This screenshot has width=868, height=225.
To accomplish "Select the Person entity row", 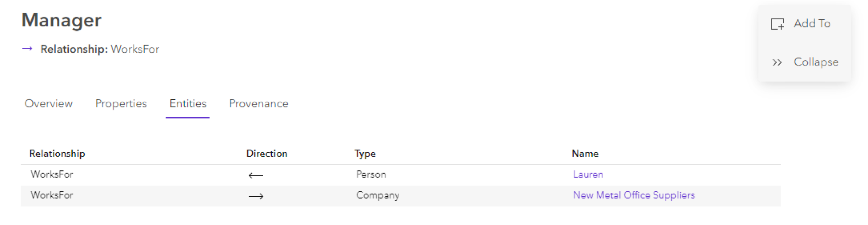I will tap(370, 175).
